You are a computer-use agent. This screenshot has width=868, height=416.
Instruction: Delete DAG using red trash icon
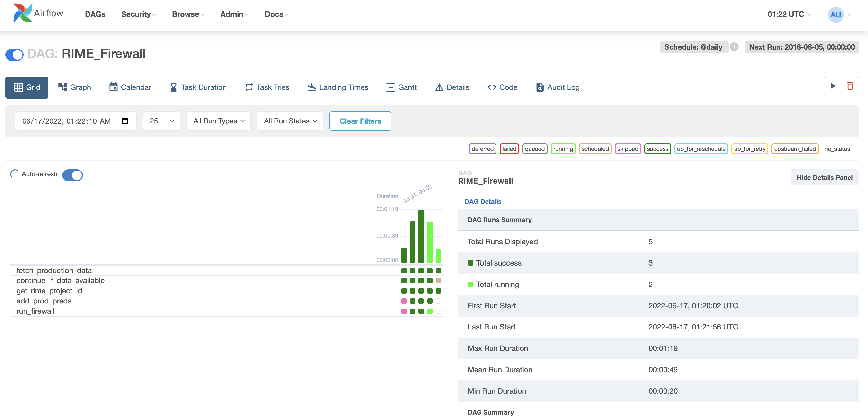click(850, 86)
